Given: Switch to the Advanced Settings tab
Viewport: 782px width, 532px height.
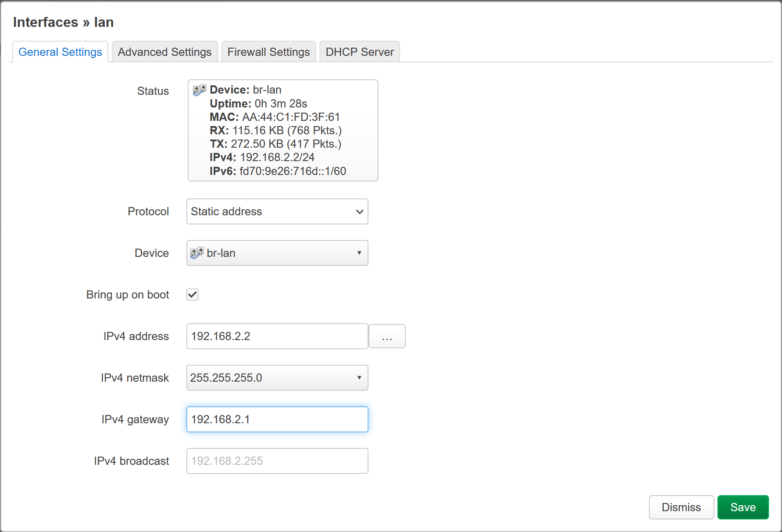Looking at the screenshot, I should click(164, 52).
